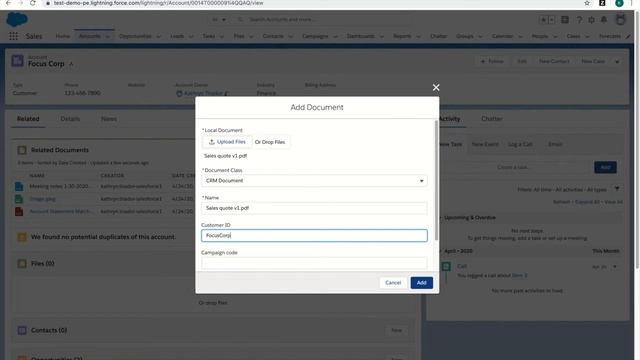The image size is (640, 360).
Task: Expand the Accounts tab chevron
Action: pos(108,36)
